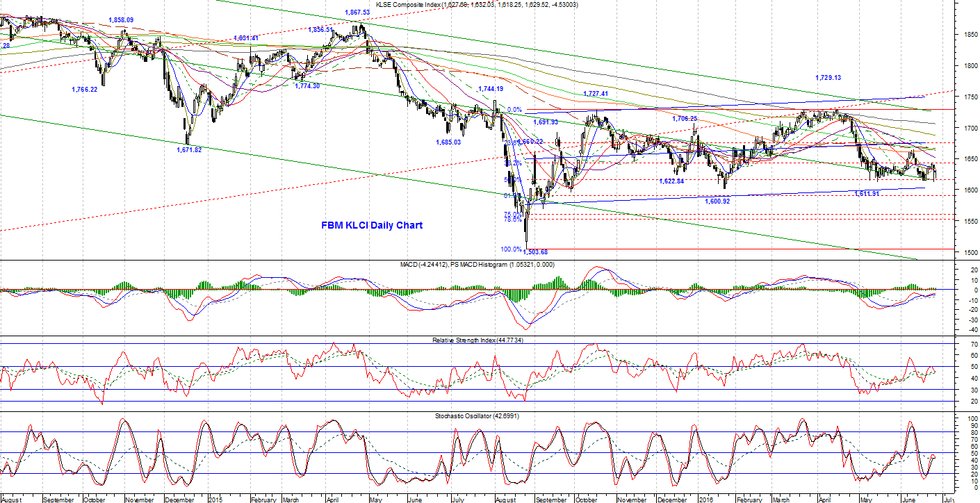Image resolution: width=980 pixels, height=503 pixels.
Task: Click the '0.0%' Fibonacci level label
Action: (x=514, y=110)
